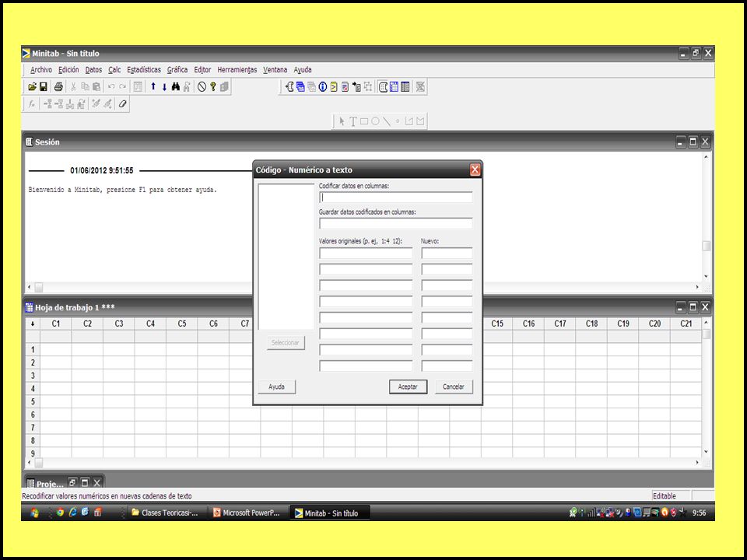This screenshot has width=747, height=560.
Task: Click the Cut scissors icon
Action: click(x=73, y=86)
